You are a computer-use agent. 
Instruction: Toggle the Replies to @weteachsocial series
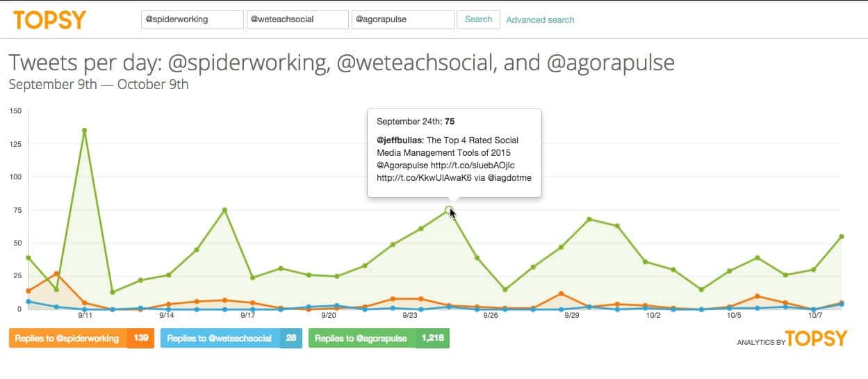point(220,339)
